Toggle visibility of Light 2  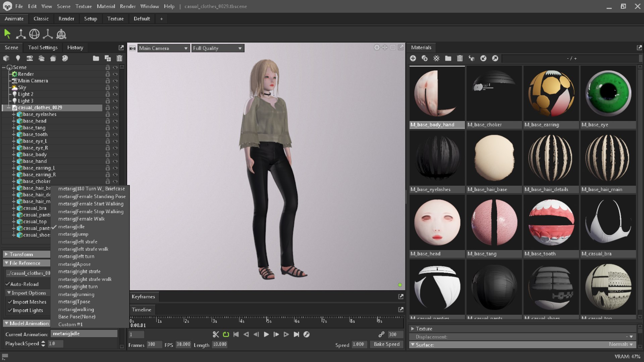point(115,94)
